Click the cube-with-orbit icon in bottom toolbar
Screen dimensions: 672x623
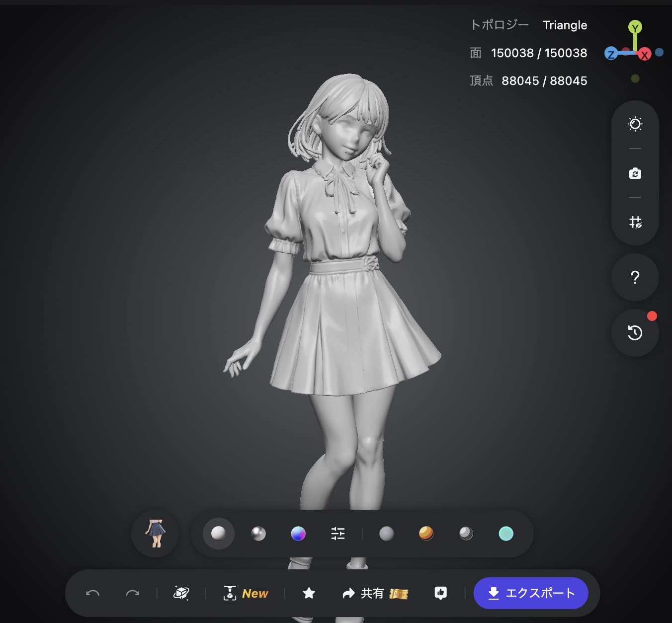181,593
